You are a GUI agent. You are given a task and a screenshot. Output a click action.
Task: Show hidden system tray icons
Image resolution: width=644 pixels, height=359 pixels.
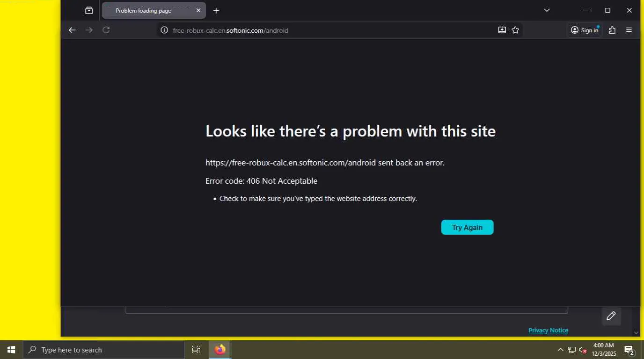[x=560, y=350]
